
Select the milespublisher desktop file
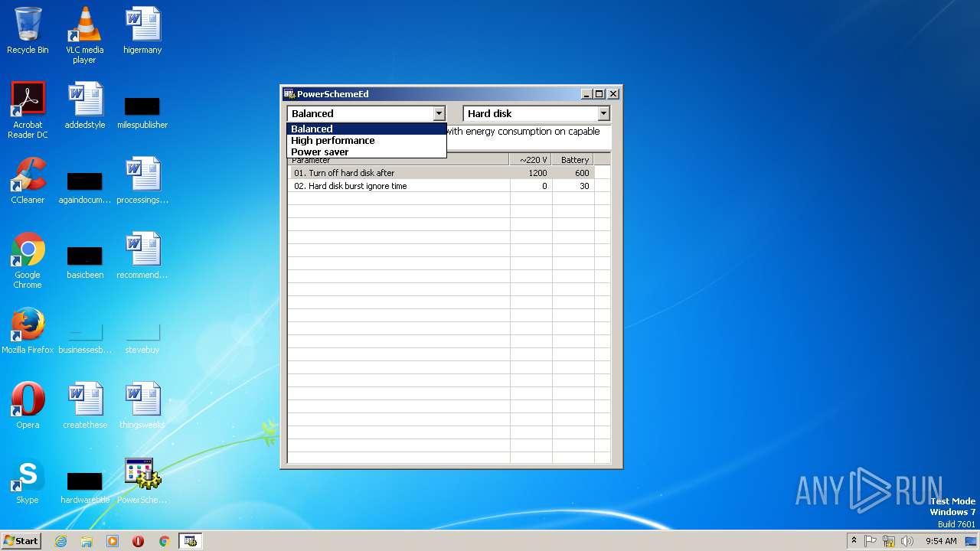click(x=142, y=112)
